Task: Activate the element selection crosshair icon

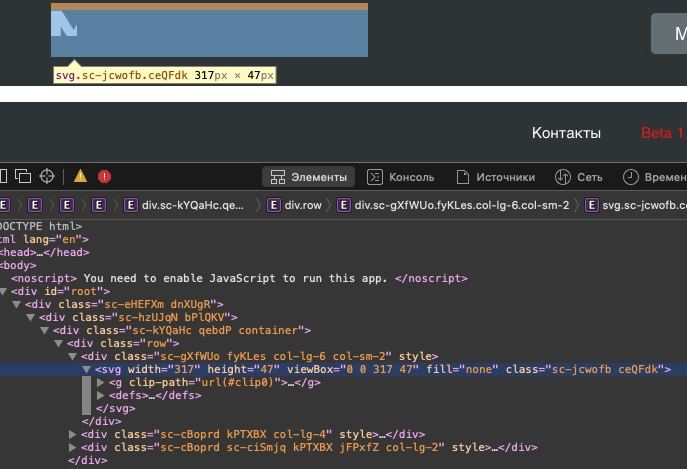Action: (x=47, y=177)
